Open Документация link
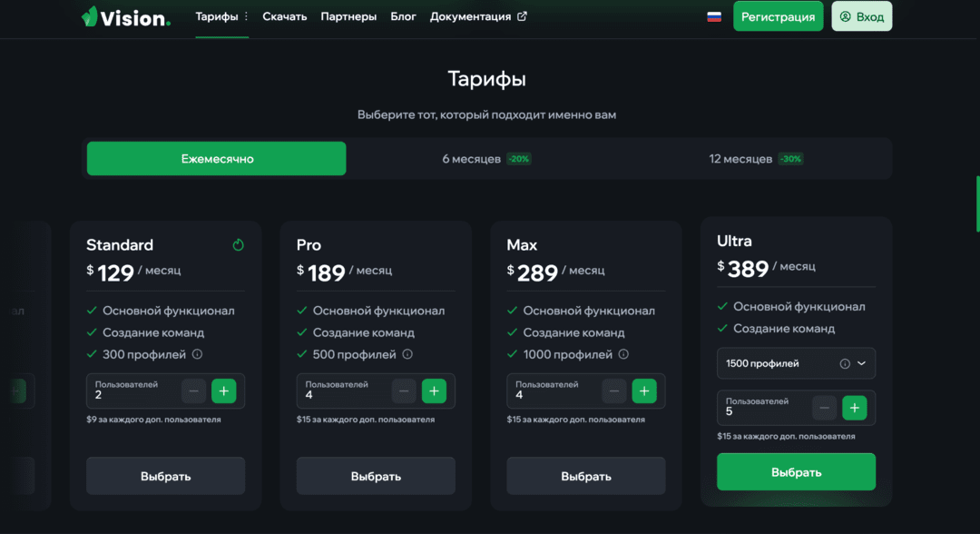980x534 pixels. coord(470,16)
